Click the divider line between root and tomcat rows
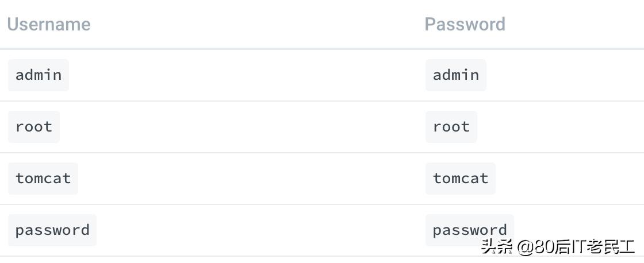This screenshot has height=263, width=644. click(322, 153)
